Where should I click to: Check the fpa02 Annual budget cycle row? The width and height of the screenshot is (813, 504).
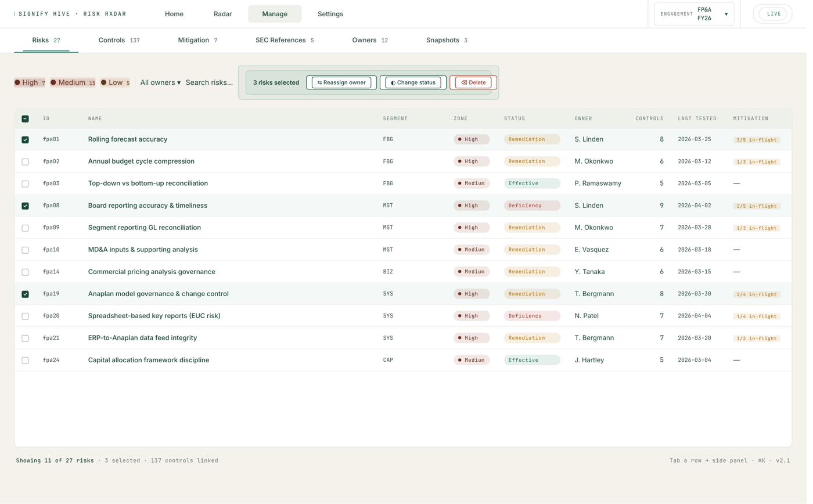tap(25, 162)
